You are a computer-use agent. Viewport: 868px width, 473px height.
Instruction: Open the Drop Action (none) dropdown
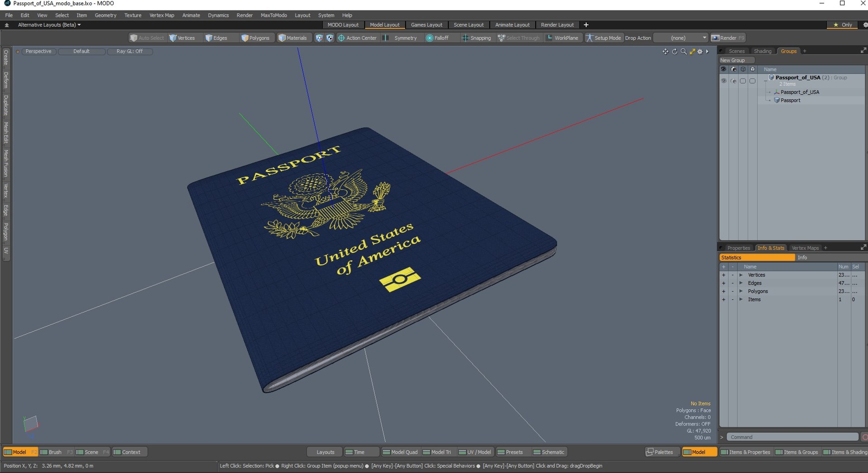point(681,38)
